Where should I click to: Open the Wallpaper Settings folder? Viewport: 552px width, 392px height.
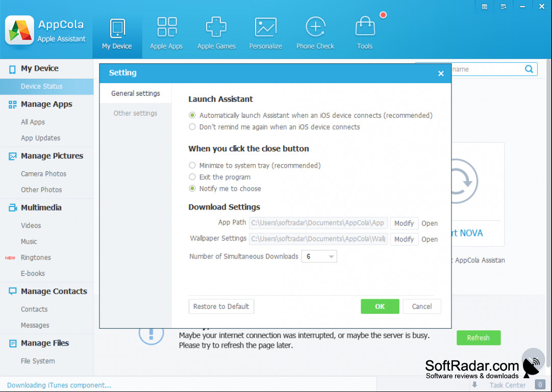tap(430, 239)
